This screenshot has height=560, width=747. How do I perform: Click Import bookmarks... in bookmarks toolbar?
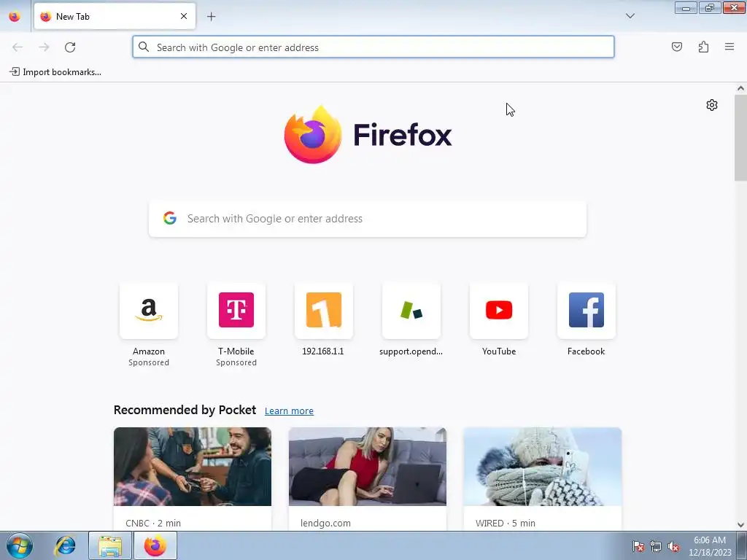tap(55, 72)
